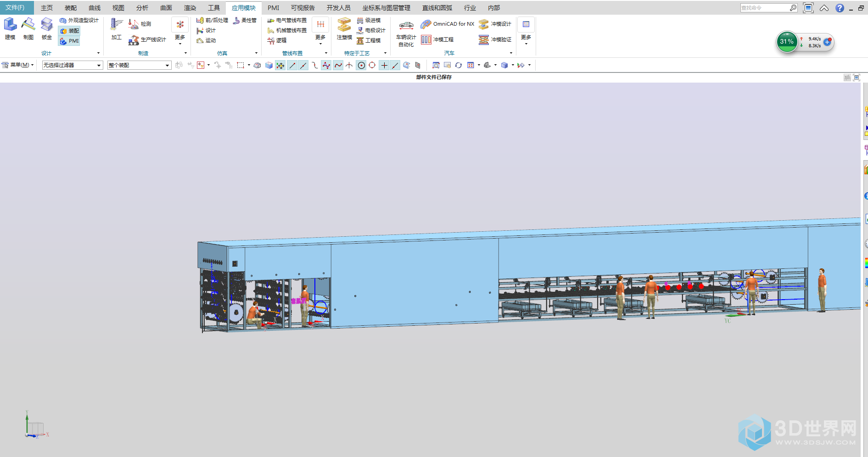The image size is (868, 457).
Task: Toggle the Arc Center snap
Action: pyautogui.click(x=361, y=65)
